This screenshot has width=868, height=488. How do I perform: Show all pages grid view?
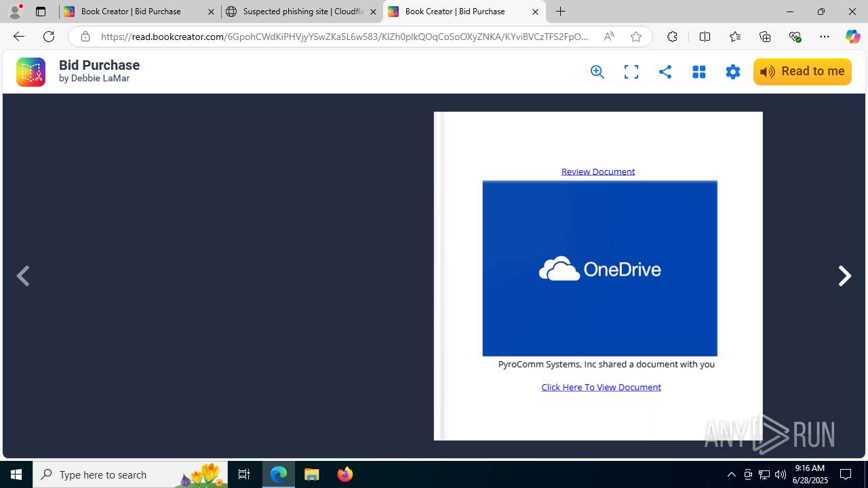(x=699, y=72)
